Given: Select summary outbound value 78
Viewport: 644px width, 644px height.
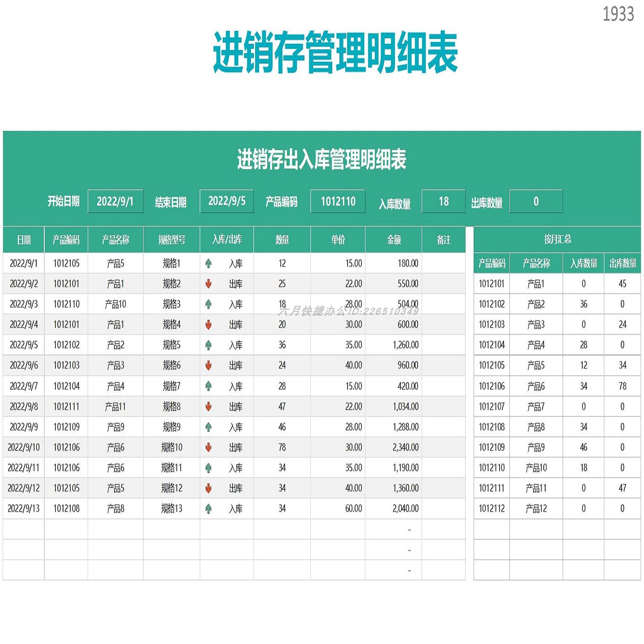Looking at the screenshot, I should 623,386.
